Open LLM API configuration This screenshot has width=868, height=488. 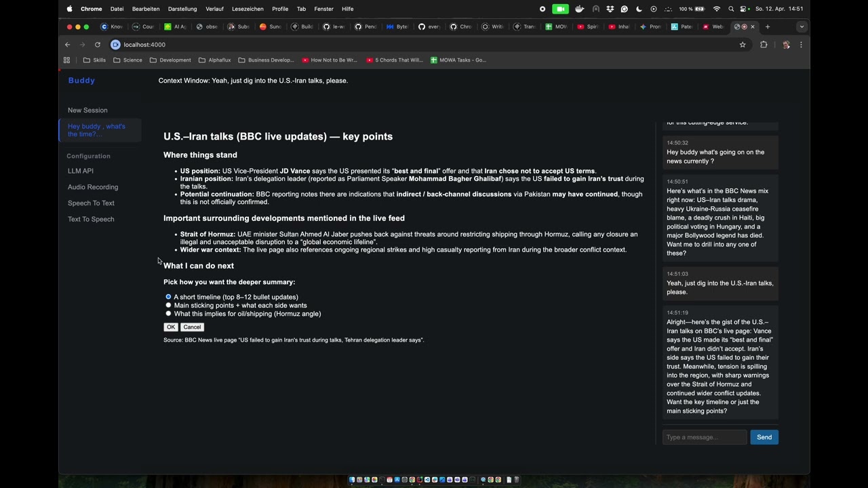pos(81,171)
